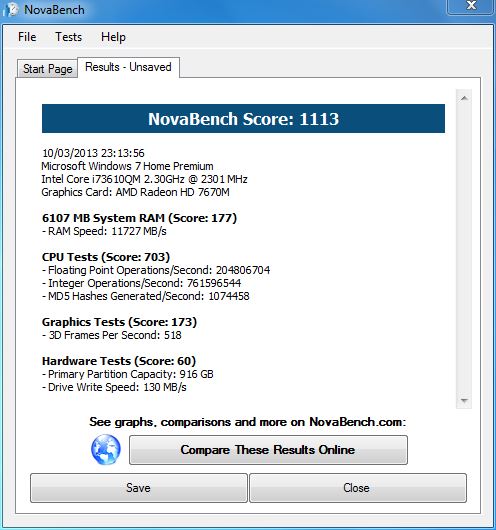Image resolution: width=496 pixels, height=530 pixels.
Task: Switch to the Start Page tab
Action: tap(48, 69)
